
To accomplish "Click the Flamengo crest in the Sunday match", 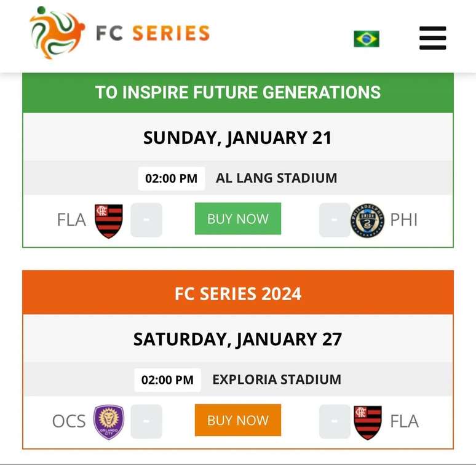I will (109, 221).
